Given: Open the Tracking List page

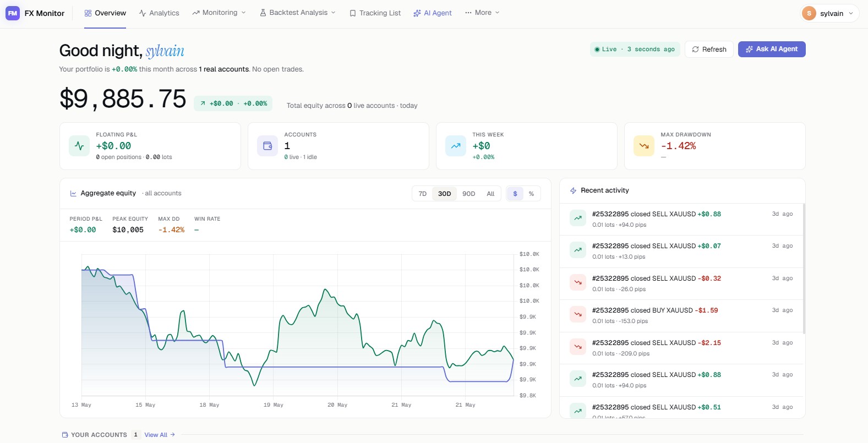Looking at the screenshot, I should point(375,13).
